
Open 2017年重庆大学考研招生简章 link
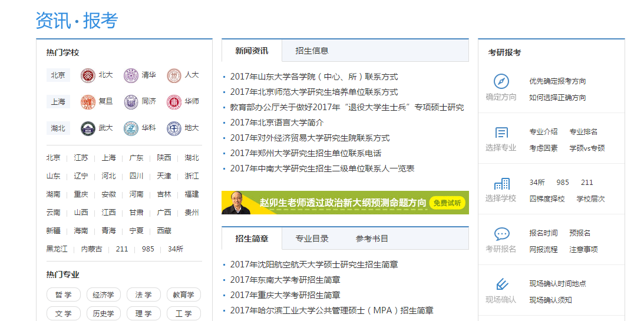285,295
